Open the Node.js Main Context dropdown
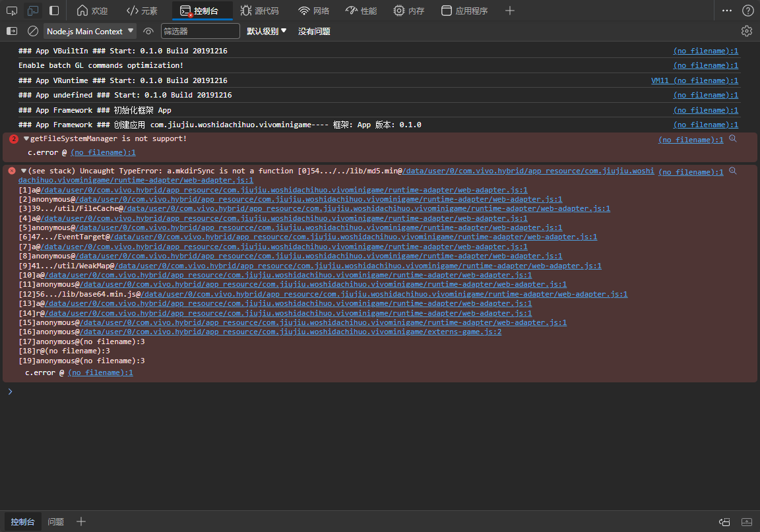The height and width of the screenshot is (532, 760). (x=90, y=31)
